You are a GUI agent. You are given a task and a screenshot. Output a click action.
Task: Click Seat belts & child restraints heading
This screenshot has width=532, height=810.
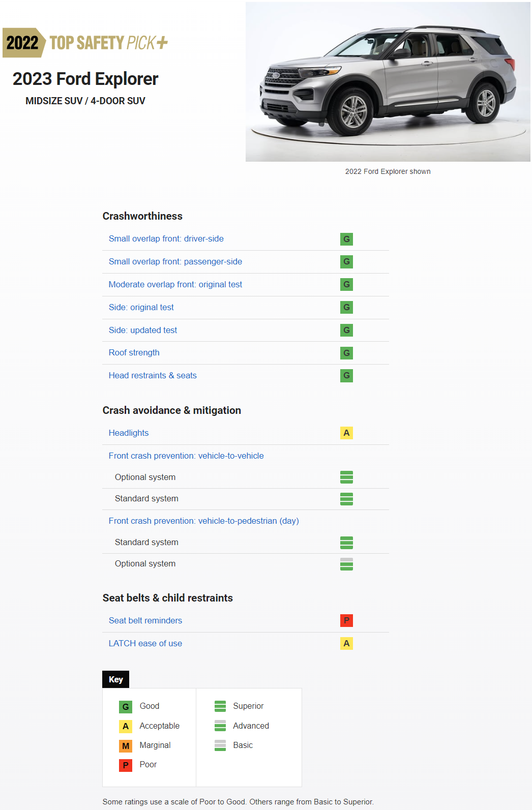[x=168, y=598]
